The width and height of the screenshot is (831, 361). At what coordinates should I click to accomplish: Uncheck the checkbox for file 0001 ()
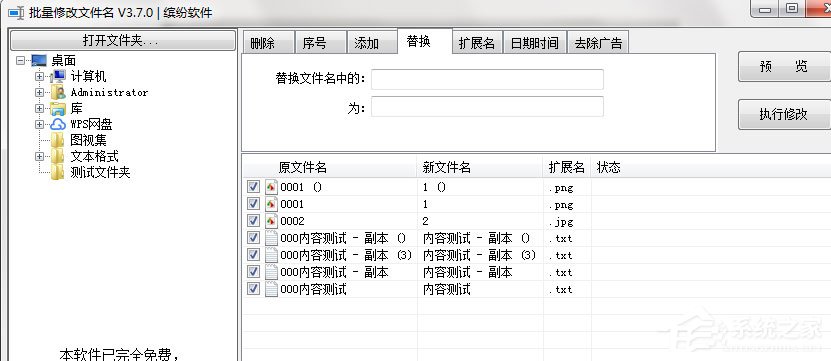(253, 187)
